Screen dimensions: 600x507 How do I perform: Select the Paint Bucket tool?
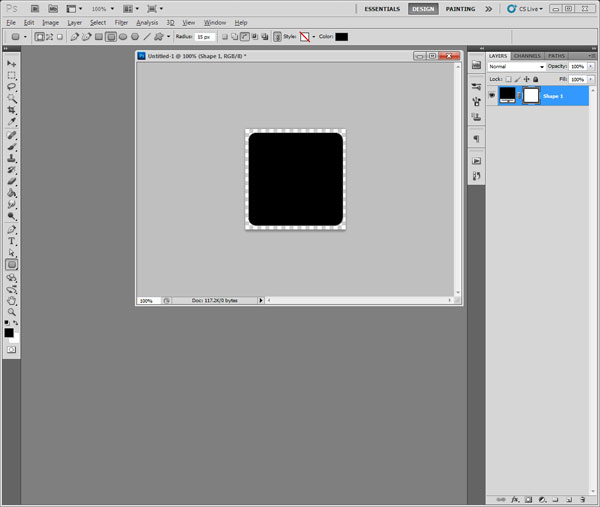click(x=11, y=192)
